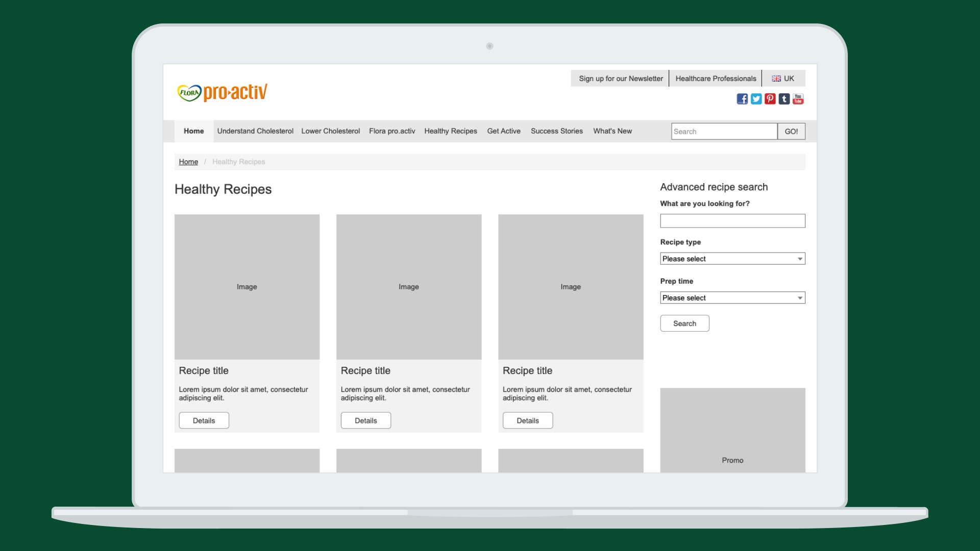Screen dimensions: 980x551
Task: Open the Twitter social icon
Action: click(x=756, y=99)
